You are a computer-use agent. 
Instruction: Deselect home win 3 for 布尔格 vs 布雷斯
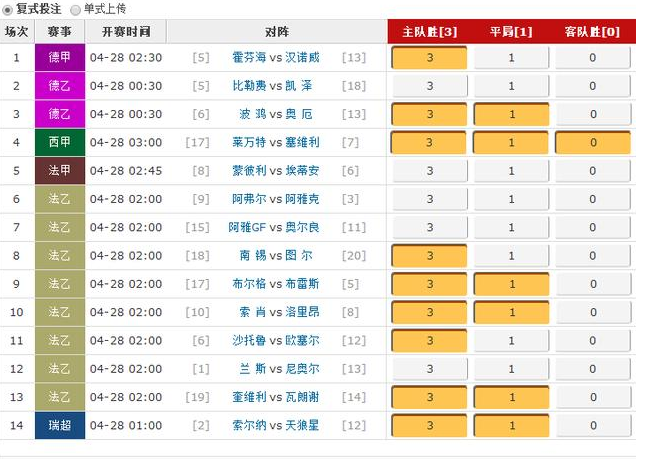tap(429, 284)
